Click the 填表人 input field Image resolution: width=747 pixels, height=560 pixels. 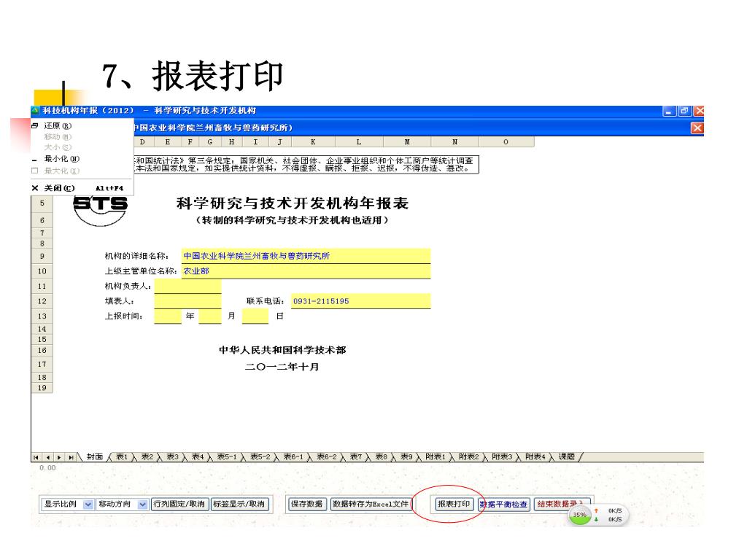point(187,301)
